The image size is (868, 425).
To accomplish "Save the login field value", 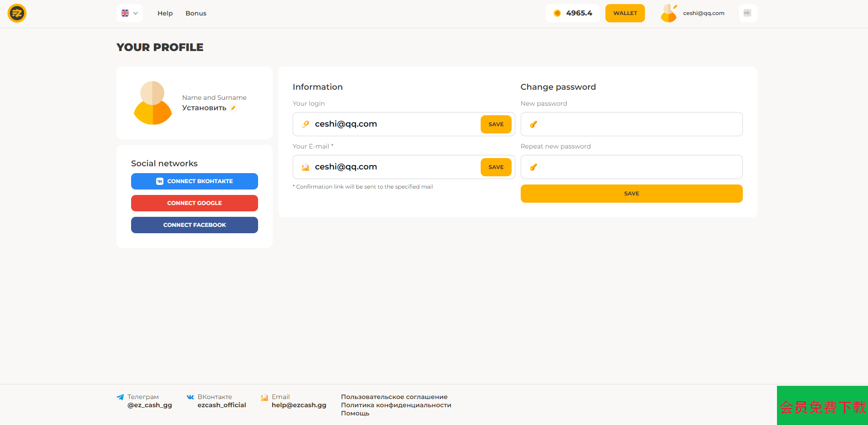I will 496,124.
